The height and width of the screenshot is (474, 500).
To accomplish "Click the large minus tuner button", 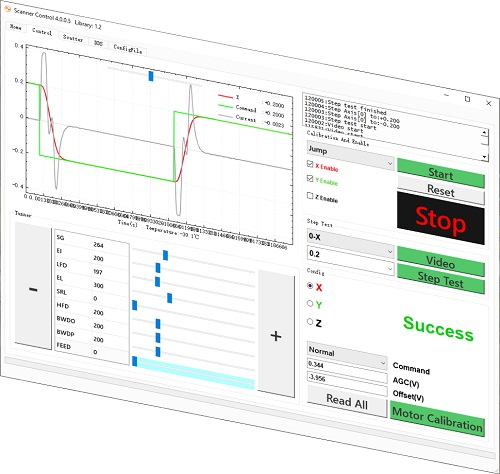I will pyautogui.click(x=33, y=286).
